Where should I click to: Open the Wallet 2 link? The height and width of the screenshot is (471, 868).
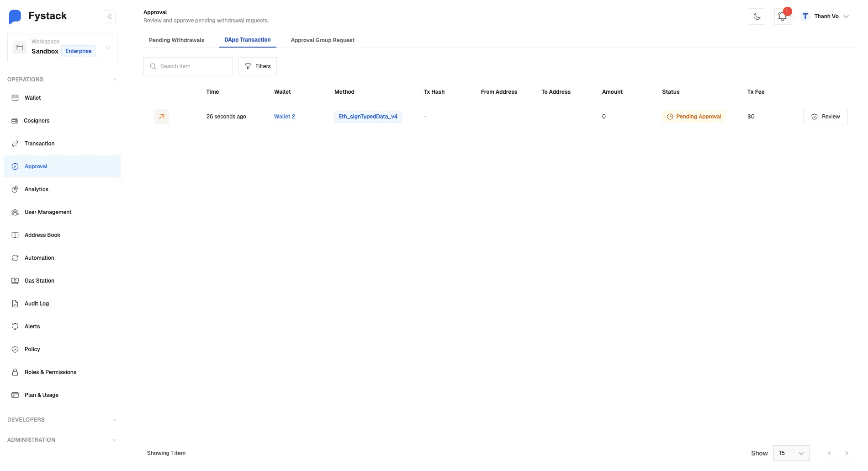point(285,117)
